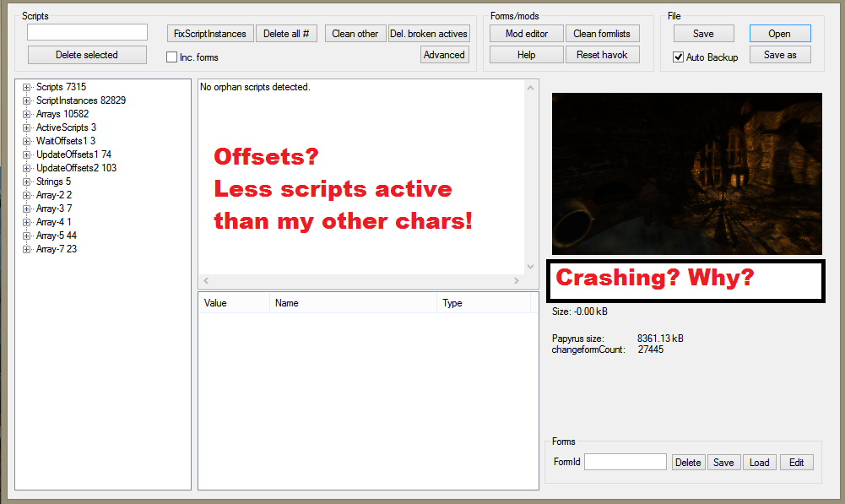Click Load in the Forms group

(759, 462)
